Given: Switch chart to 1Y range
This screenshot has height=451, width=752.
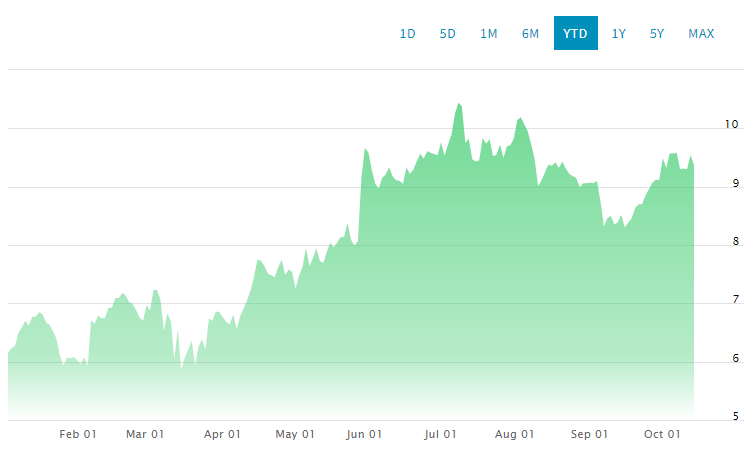Looking at the screenshot, I should [x=619, y=34].
